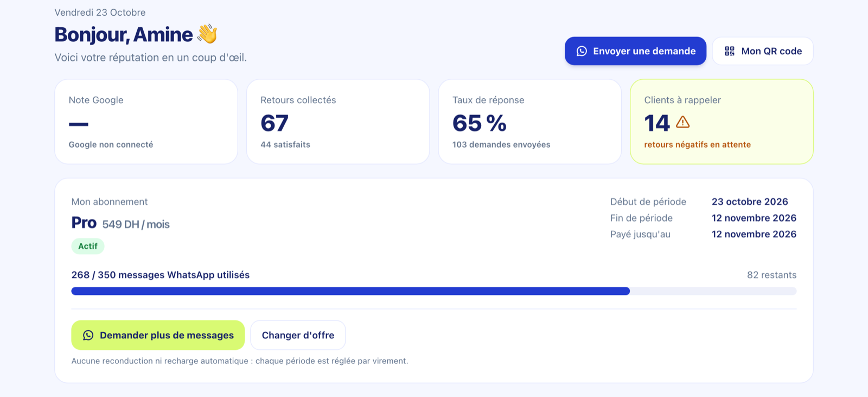Open the Note Google card
The image size is (868, 397).
pos(146,122)
